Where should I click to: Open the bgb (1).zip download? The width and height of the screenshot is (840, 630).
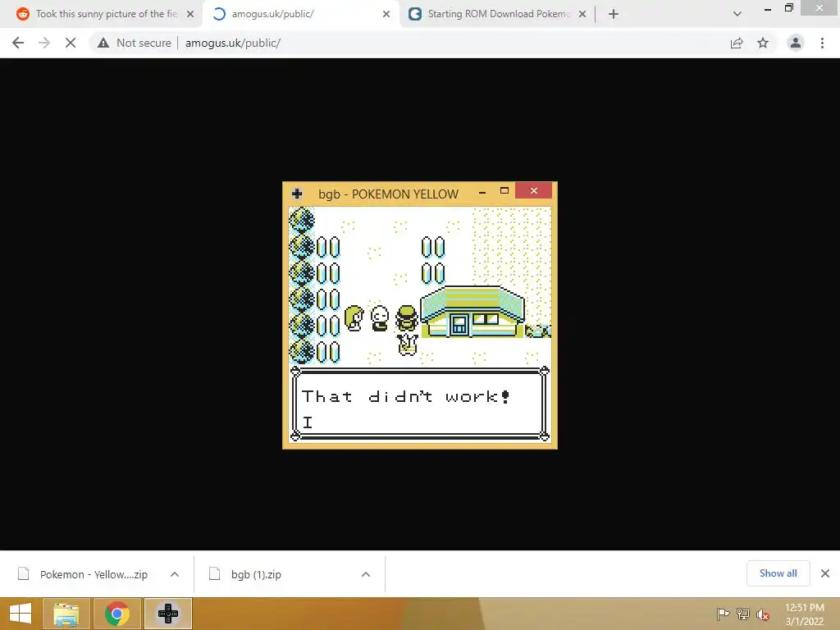pyautogui.click(x=256, y=574)
